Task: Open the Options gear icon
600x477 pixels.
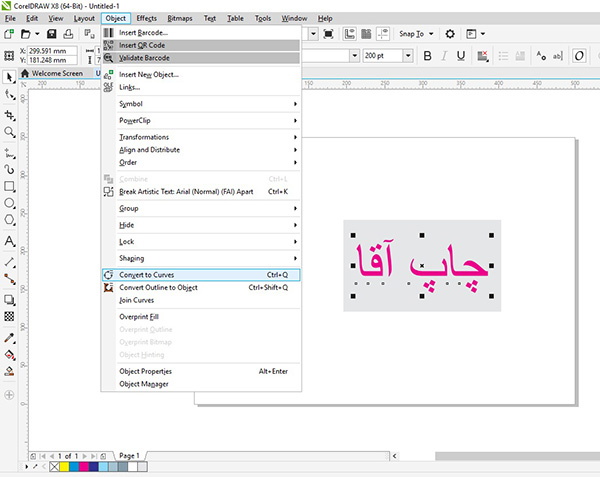Action: tap(450, 34)
